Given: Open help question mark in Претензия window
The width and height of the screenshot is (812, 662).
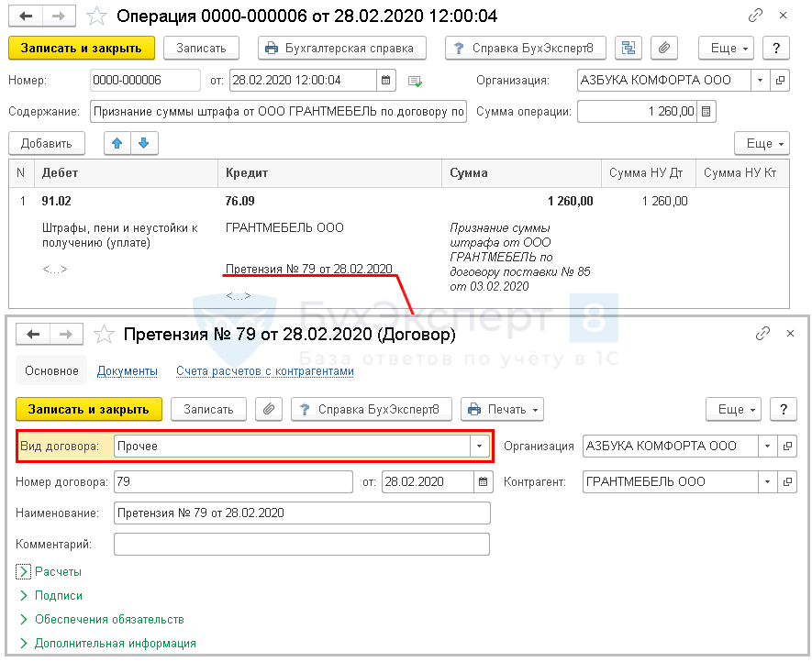Looking at the screenshot, I should click(784, 410).
